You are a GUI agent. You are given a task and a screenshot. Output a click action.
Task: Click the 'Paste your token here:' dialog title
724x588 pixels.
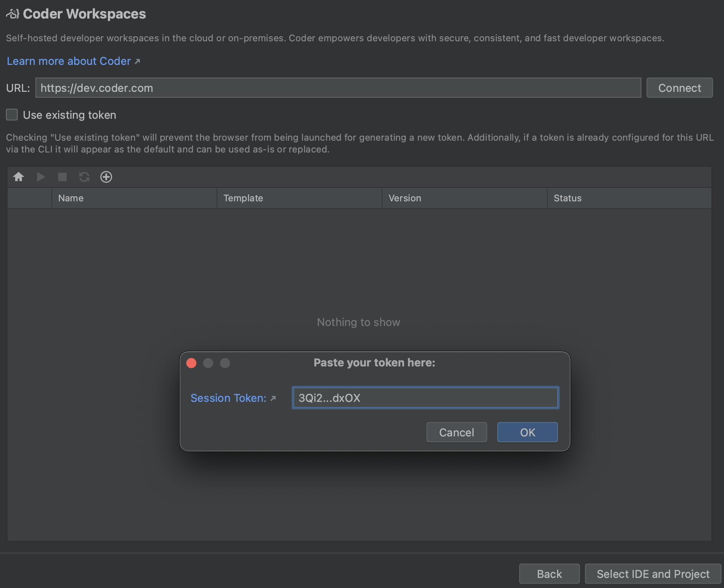click(x=374, y=363)
